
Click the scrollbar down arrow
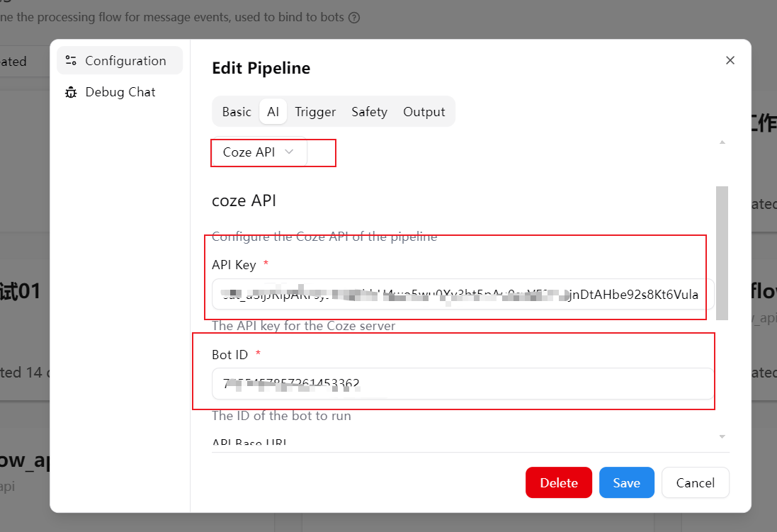(x=722, y=436)
